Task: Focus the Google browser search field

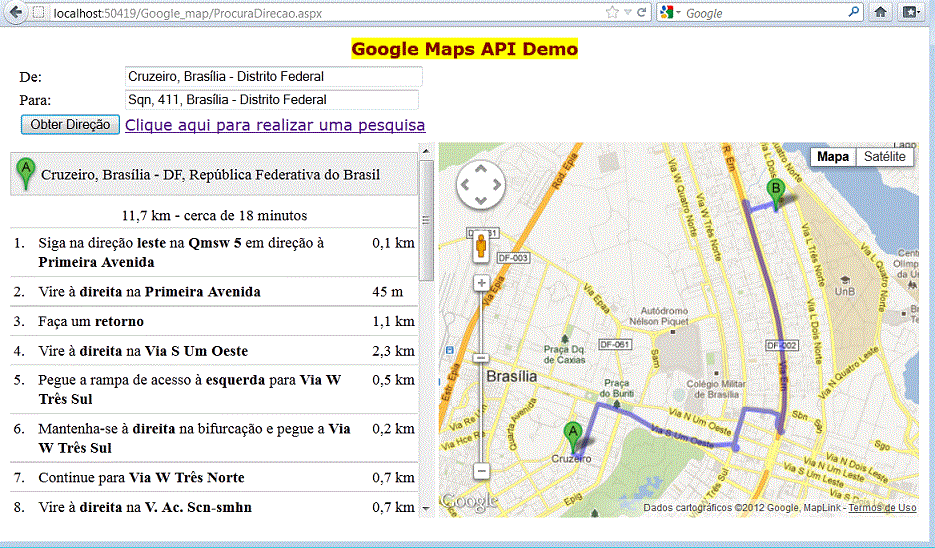Action: coord(765,13)
